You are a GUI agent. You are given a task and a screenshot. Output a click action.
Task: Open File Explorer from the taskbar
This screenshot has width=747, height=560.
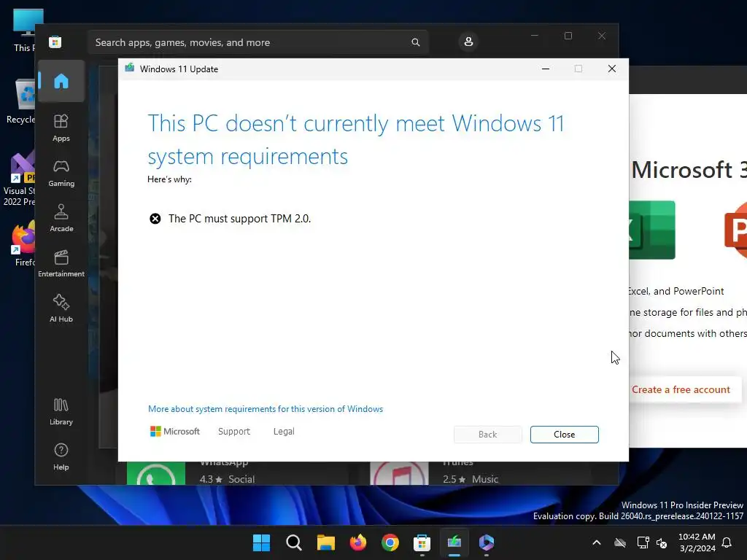326,542
